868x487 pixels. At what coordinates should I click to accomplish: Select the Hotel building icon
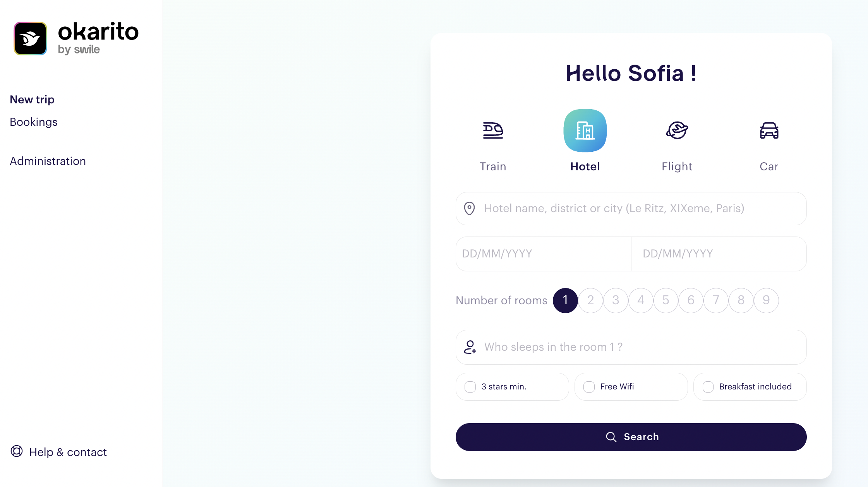tap(585, 130)
